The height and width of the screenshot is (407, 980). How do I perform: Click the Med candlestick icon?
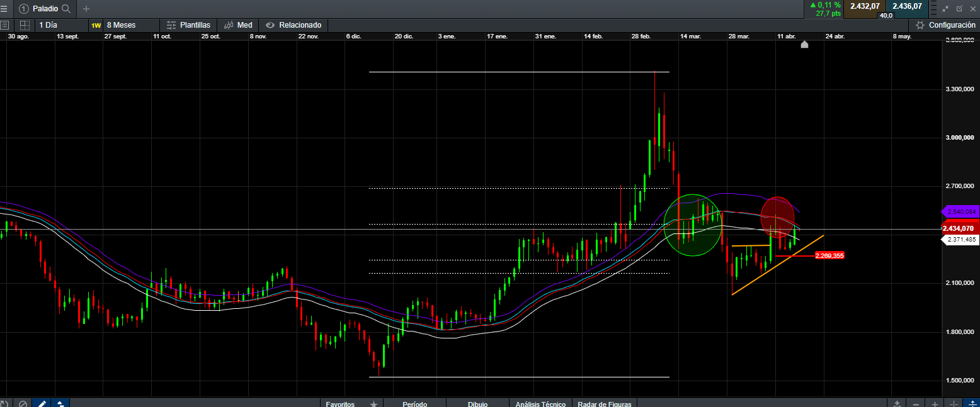[229, 25]
